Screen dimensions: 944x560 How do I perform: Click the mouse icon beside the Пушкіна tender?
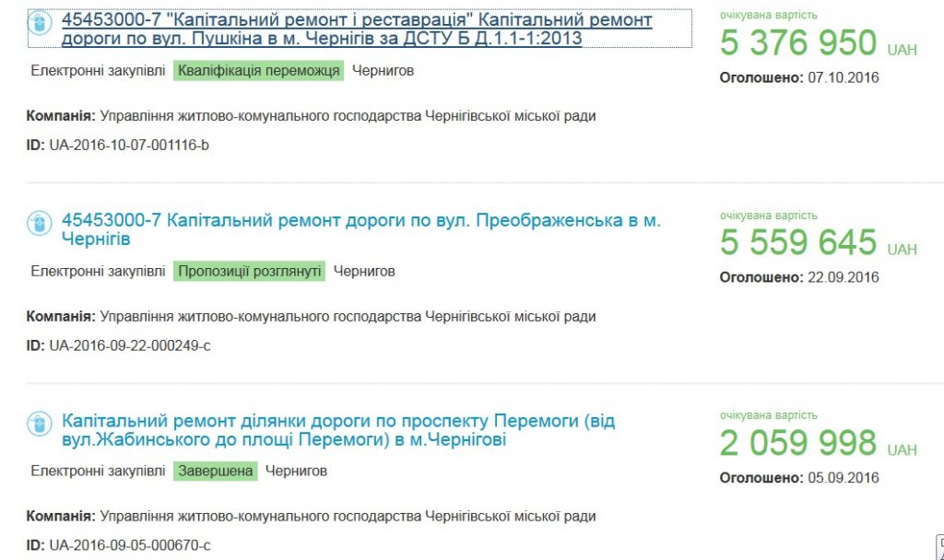click(39, 23)
